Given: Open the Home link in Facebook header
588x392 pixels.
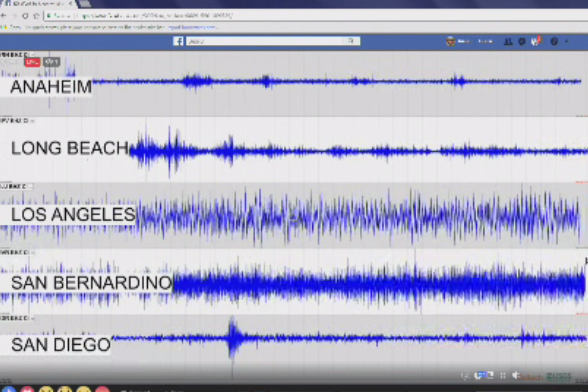Looking at the screenshot, I should click(x=485, y=41).
